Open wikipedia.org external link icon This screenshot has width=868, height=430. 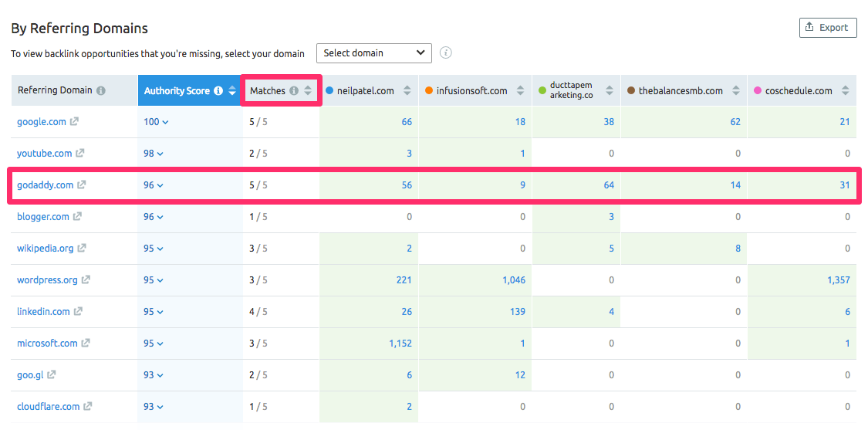(x=81, y=249)
